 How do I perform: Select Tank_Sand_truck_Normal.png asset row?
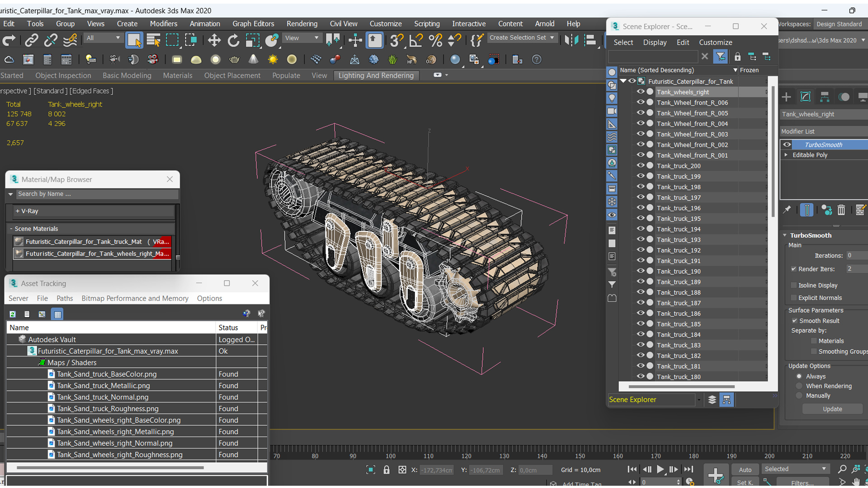[136, 397]
